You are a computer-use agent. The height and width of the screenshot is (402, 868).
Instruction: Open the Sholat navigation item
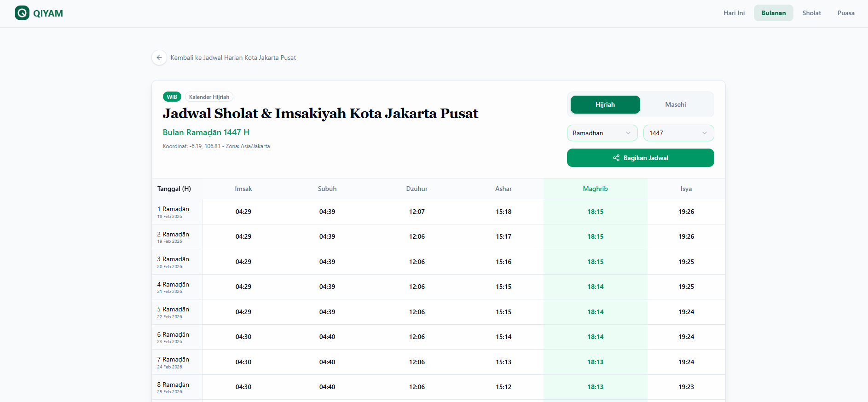click(811, 13)
